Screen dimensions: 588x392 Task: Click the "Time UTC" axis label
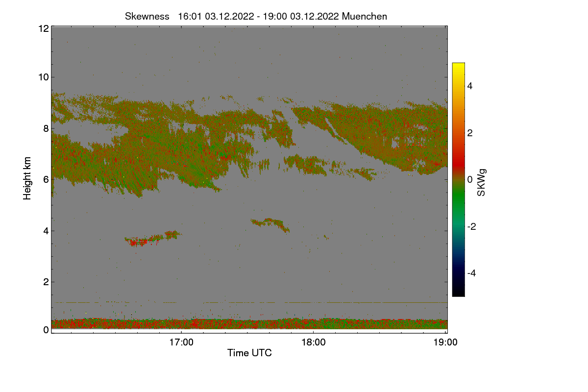[x=249, y=353]
